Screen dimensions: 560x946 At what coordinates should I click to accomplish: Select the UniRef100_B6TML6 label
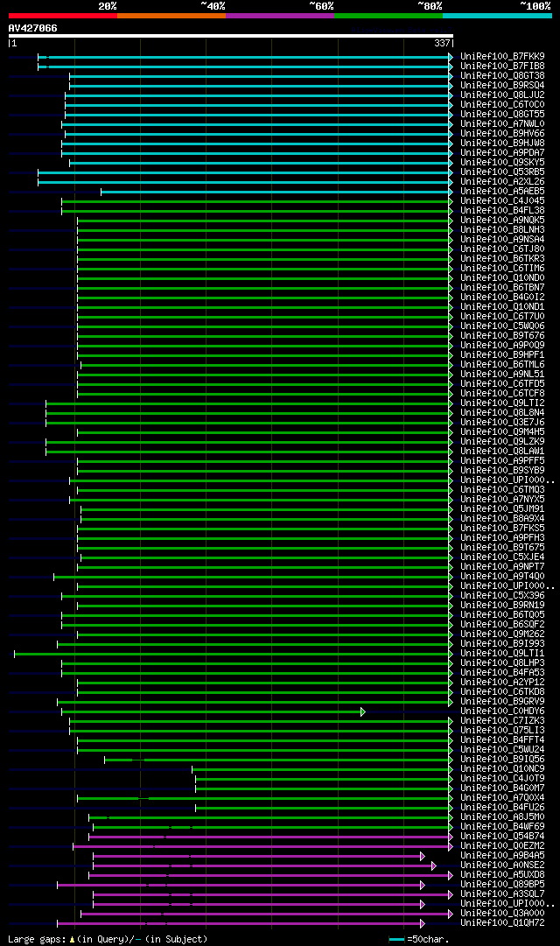[x=502, y=365]
